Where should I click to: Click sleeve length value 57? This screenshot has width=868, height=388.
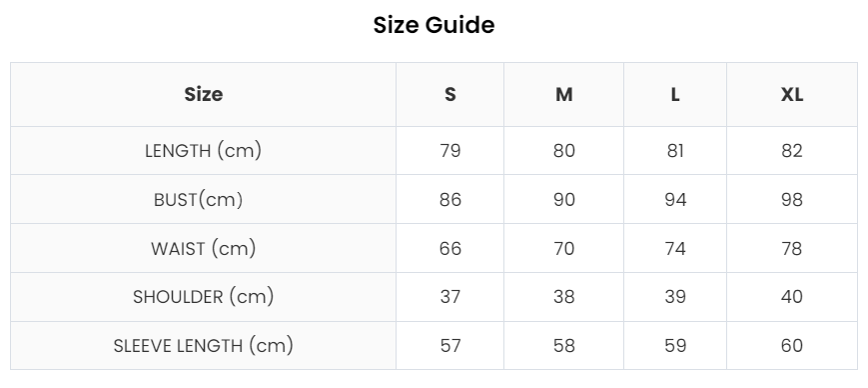pyautogui.click(x=450, y=346)
